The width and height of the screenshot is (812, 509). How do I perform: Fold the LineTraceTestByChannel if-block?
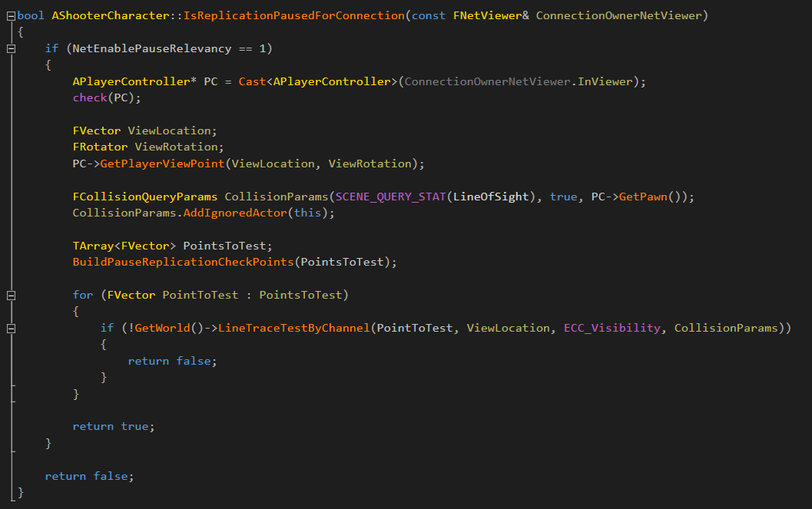tap(11, 329)
